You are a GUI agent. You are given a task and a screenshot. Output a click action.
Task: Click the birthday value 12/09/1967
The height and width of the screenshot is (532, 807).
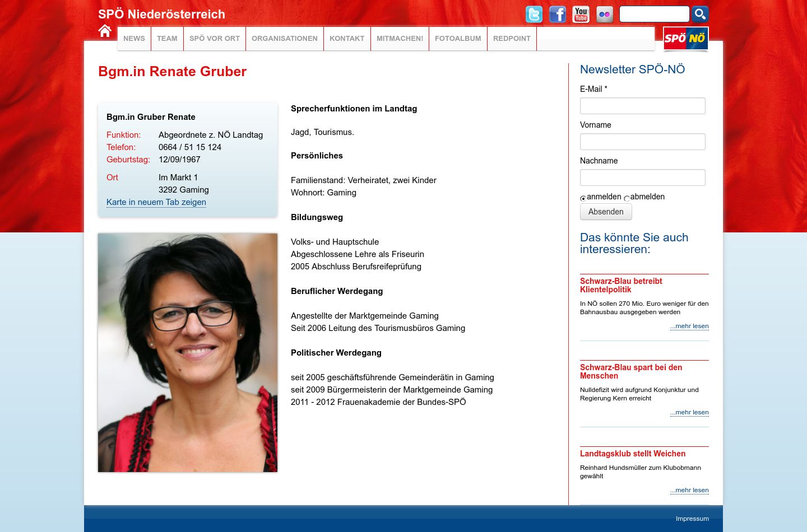[179, 160]
